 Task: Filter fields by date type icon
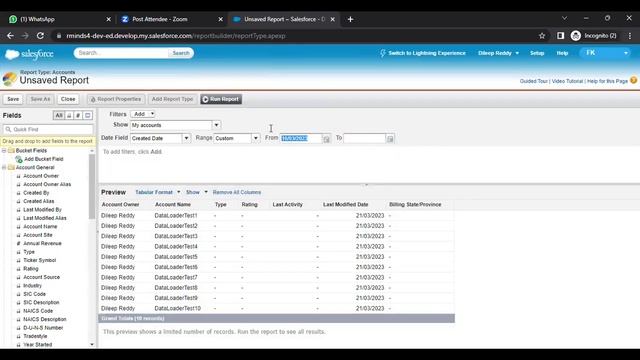click(x=87, y=116)
